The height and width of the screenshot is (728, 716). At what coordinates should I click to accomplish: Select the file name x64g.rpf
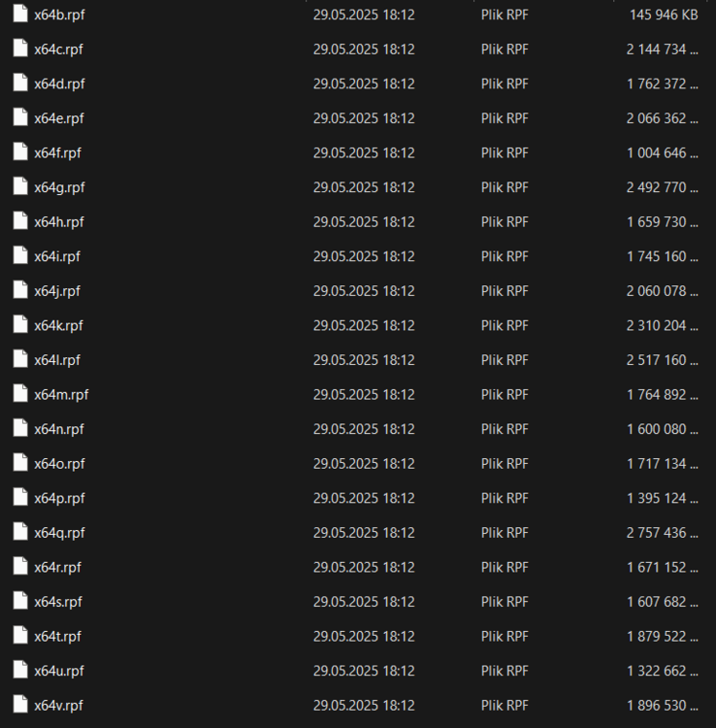tap(59, 187)
